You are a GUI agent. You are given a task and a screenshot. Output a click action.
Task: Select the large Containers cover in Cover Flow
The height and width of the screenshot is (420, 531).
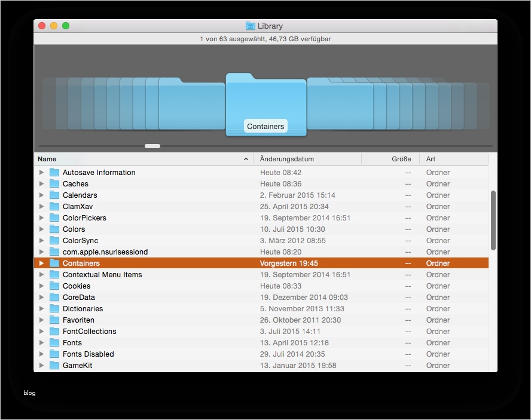[266, 104]
